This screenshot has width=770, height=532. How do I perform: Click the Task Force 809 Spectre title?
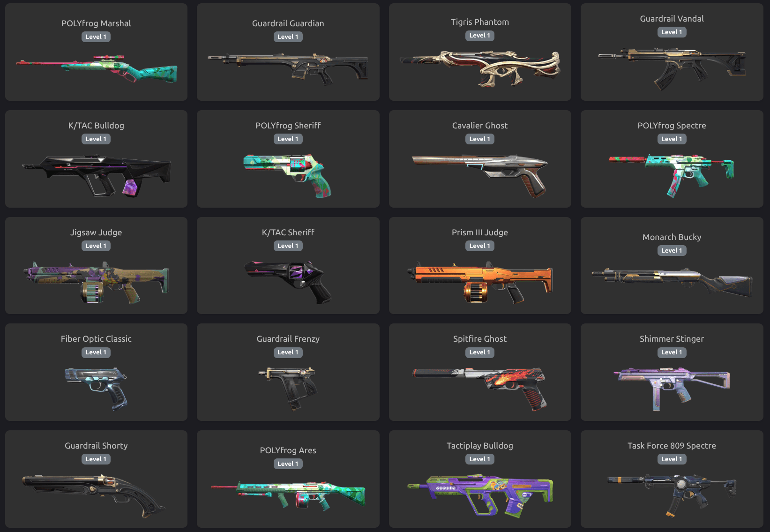coord(672,445)
